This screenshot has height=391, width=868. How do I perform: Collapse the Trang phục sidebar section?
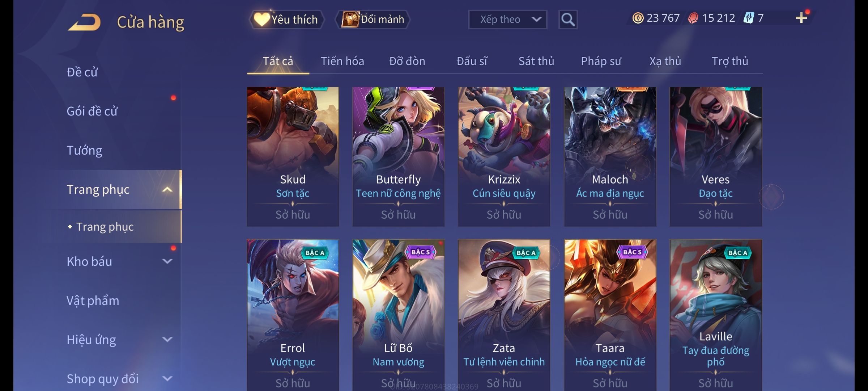click(167, 190)
